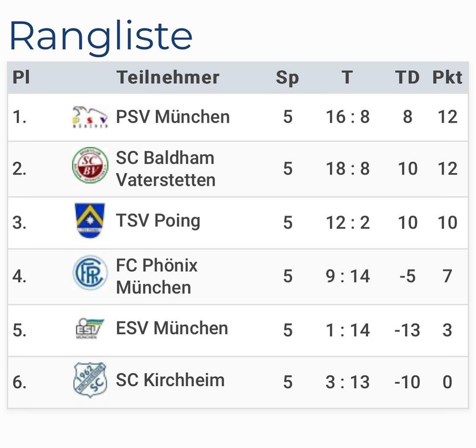The image size is (476, 448).
Task: Click the ESV München logo
Action: click(x=89, y=329)
